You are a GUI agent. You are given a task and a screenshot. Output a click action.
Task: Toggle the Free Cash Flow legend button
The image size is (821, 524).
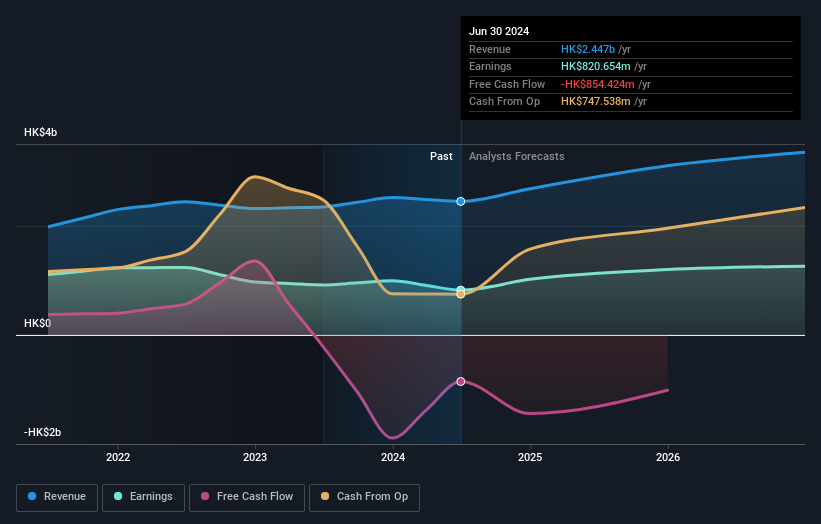coord(247,497)
